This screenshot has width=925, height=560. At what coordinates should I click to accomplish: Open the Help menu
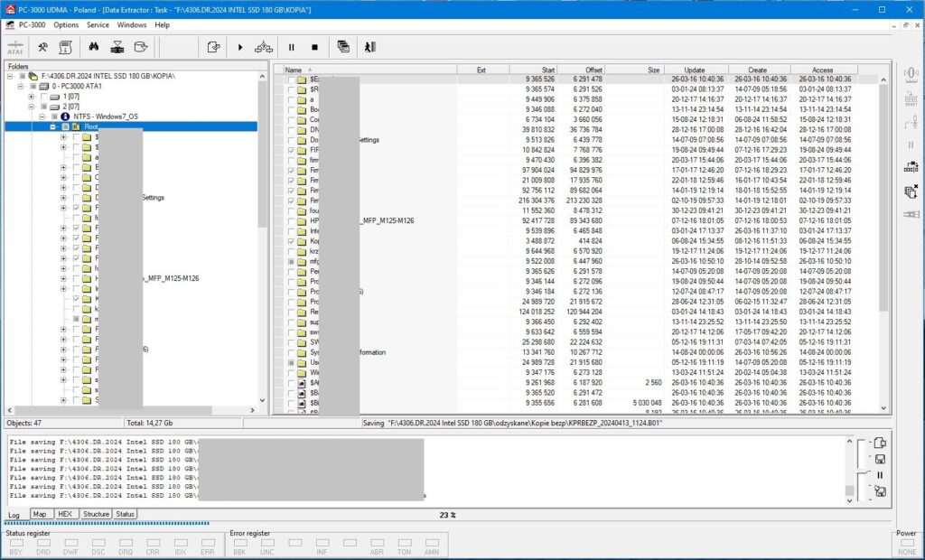tap(163, 24)
